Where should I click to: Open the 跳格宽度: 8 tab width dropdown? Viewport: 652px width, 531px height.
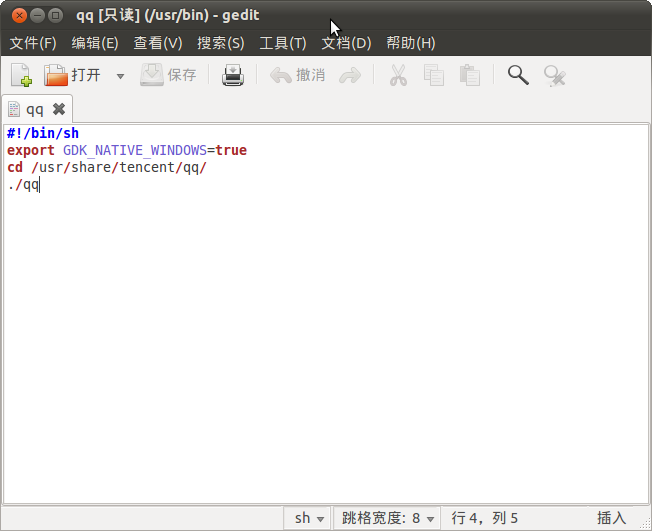pyautogui.click(x=387, y=518)
